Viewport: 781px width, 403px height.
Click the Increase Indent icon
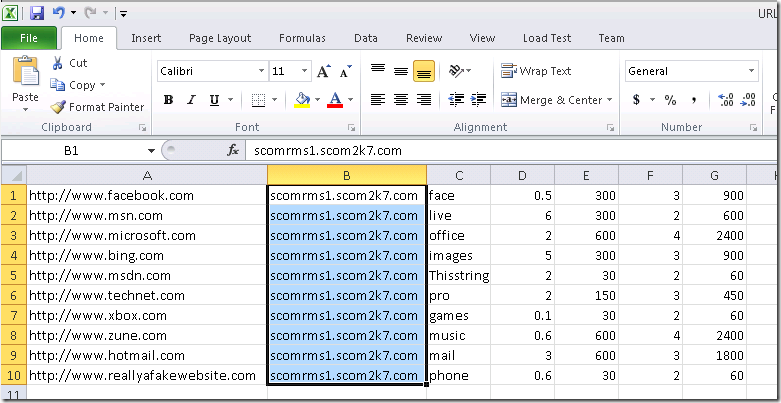pyautogui.click(x=478, y=100)
